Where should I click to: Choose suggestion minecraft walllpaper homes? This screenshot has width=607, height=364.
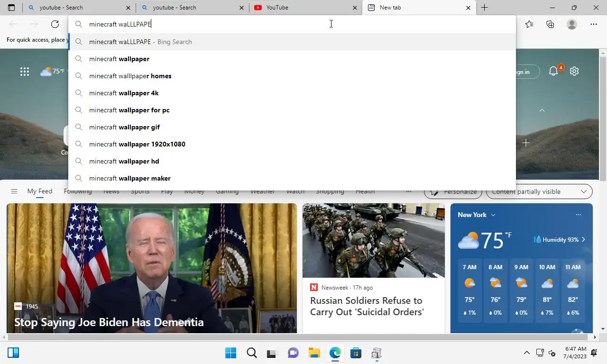292,76
